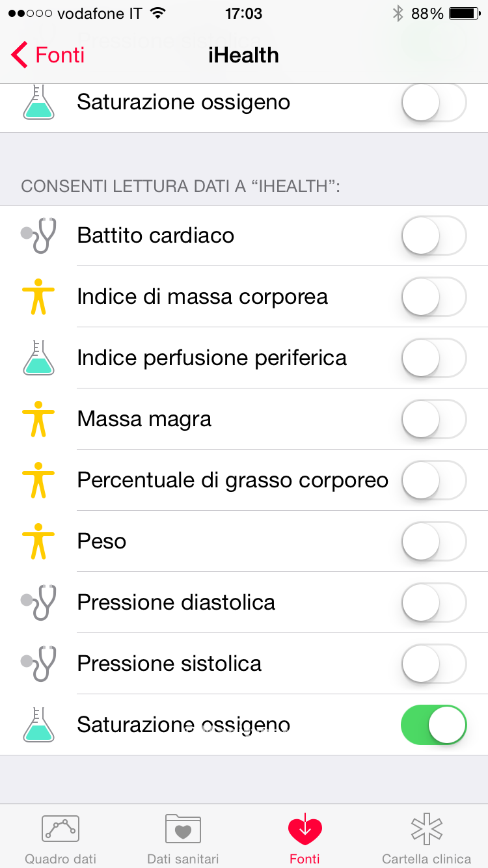
Task: Enable the Massa magra switch
Action: [433, 419]
